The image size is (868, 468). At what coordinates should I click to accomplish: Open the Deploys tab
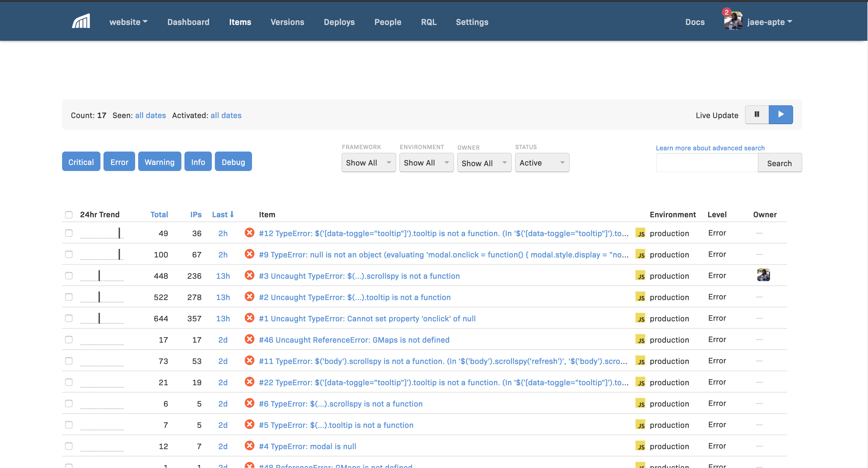(339, 22)
